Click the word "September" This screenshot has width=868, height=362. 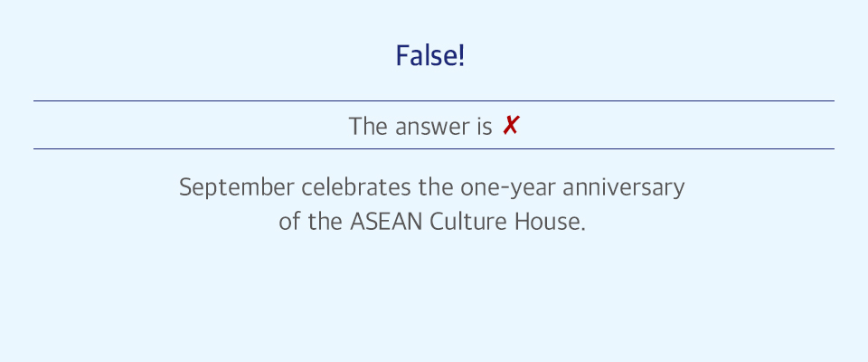coord(236,188)
